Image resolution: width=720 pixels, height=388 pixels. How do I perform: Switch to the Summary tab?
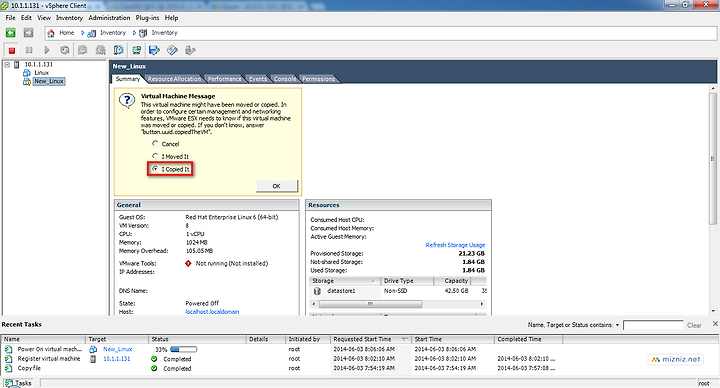128,79
